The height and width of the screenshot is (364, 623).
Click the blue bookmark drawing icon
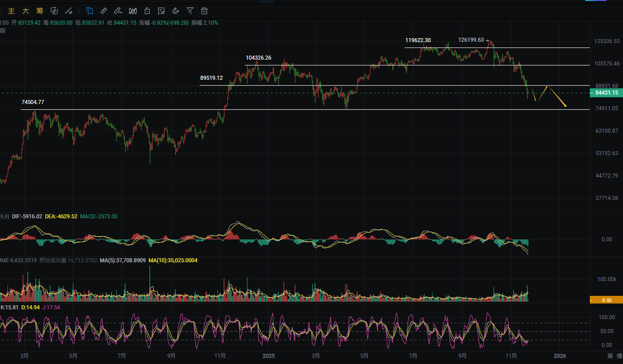[90, 11]
